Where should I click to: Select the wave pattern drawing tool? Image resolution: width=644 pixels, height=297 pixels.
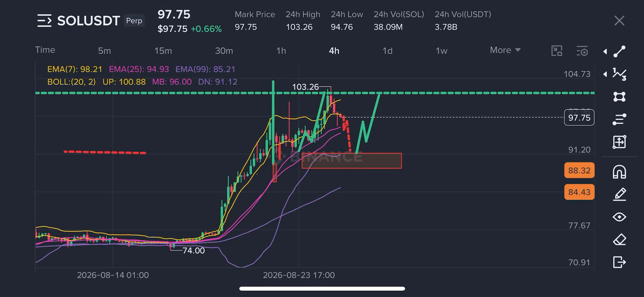tap(619, 74)
